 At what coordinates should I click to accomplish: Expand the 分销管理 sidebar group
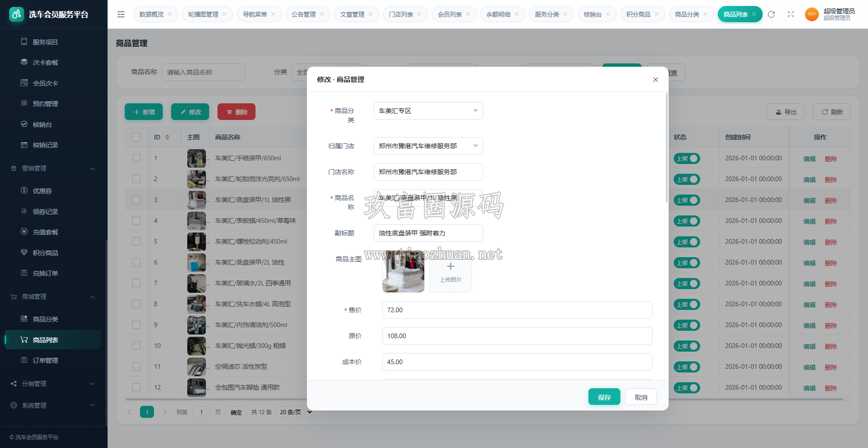pos(53,384)
